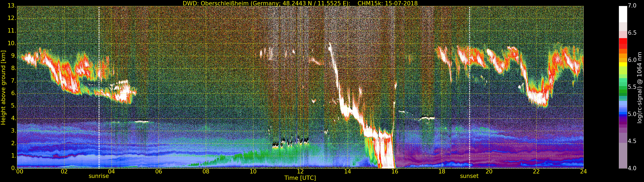The width and height of the screenshot is (644, 182).
Task: Click time axis tick label '20'
Action: coord(489,171)
